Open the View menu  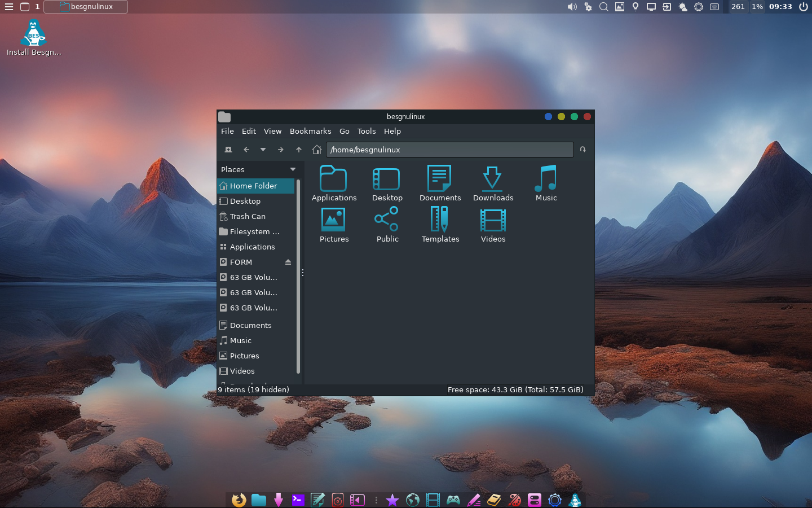(x=272, y=131)
